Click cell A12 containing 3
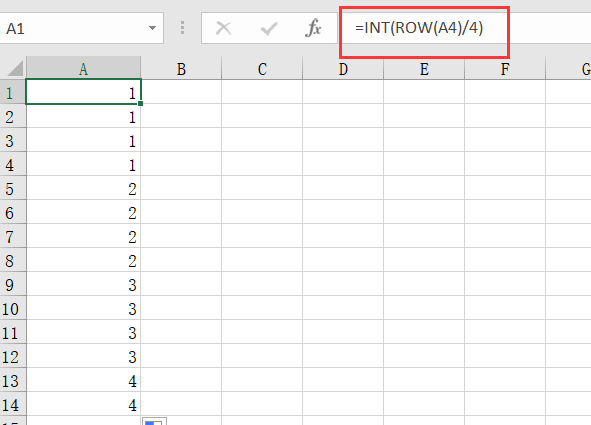Screen dimensions: 591x425 [83, 356]
